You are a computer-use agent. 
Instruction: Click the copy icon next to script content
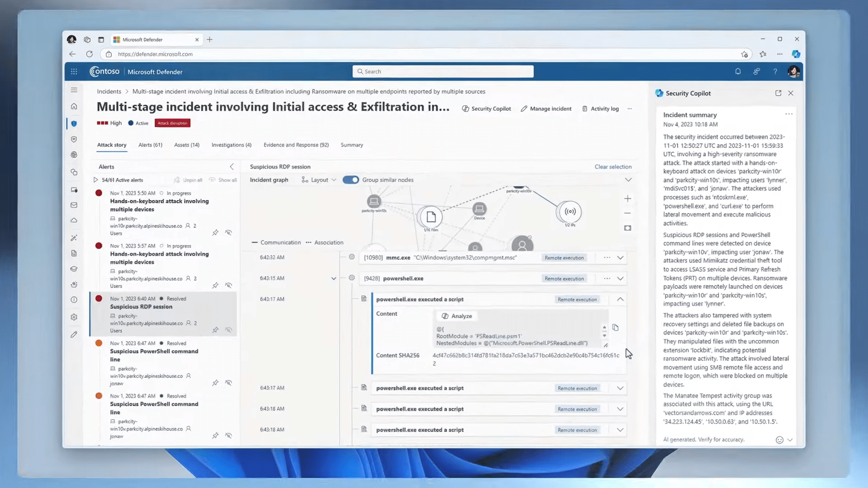point(615,327)
